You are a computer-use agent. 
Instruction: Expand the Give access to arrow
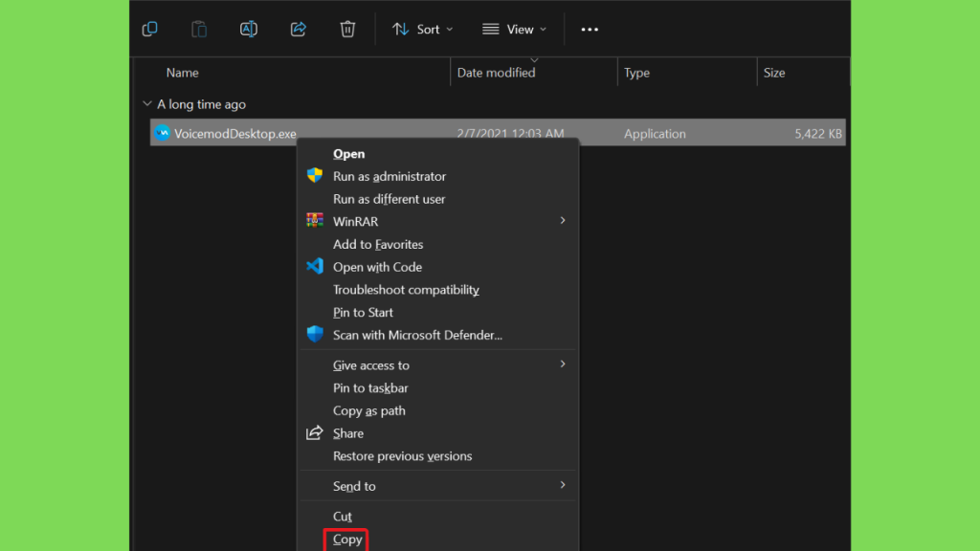(x=563, y=364)
